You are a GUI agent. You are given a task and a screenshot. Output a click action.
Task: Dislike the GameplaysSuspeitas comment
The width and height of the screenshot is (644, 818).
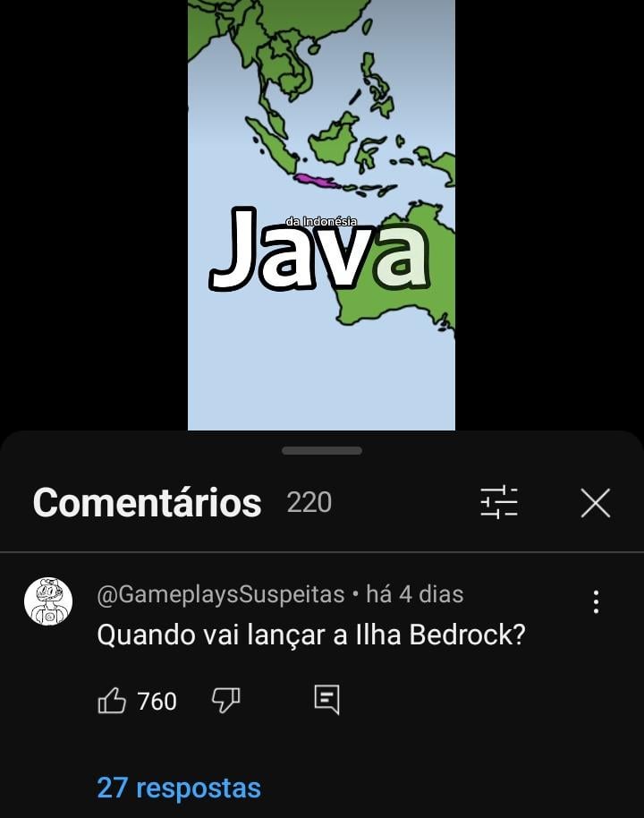(225, 700)
